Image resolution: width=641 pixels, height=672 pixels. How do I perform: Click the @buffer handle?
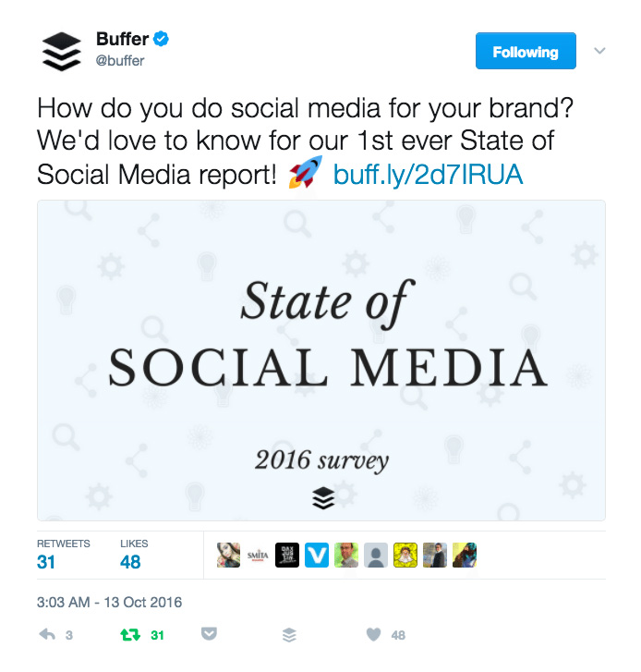pyautogui.click(x=120, y=61)
